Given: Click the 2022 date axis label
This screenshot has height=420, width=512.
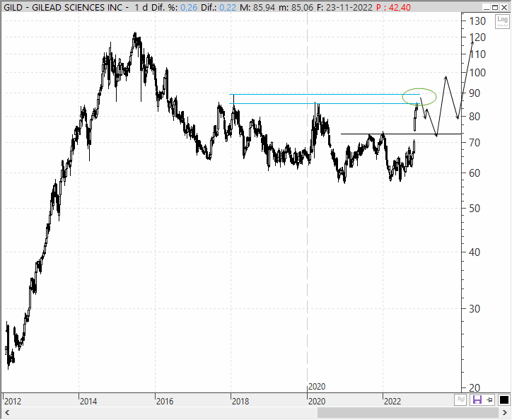Looking at the screenshot, I should (392, 401).
